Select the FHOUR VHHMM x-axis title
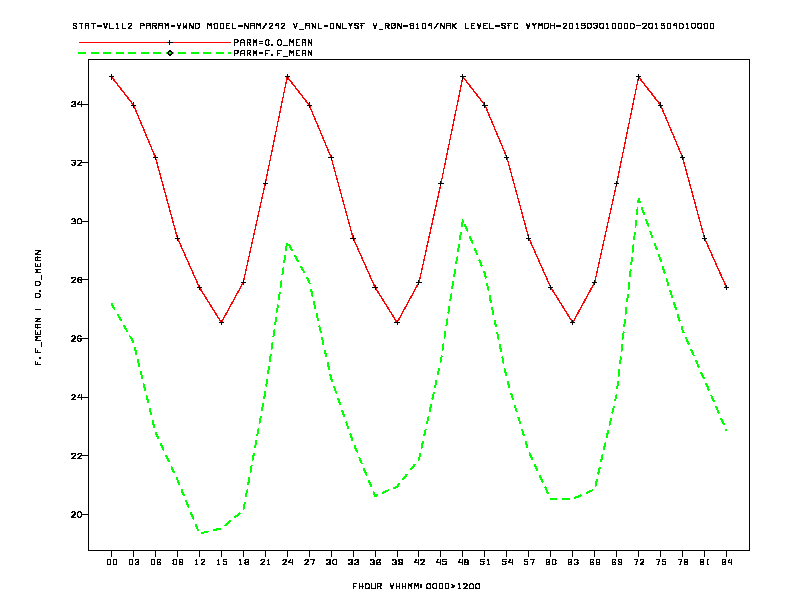792x612 pixels. (x=416, y=586)
